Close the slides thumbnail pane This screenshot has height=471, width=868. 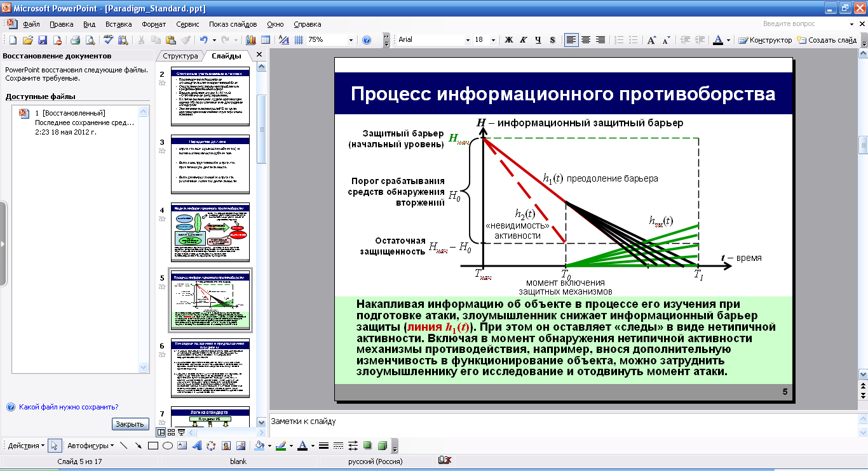[259, 55]
